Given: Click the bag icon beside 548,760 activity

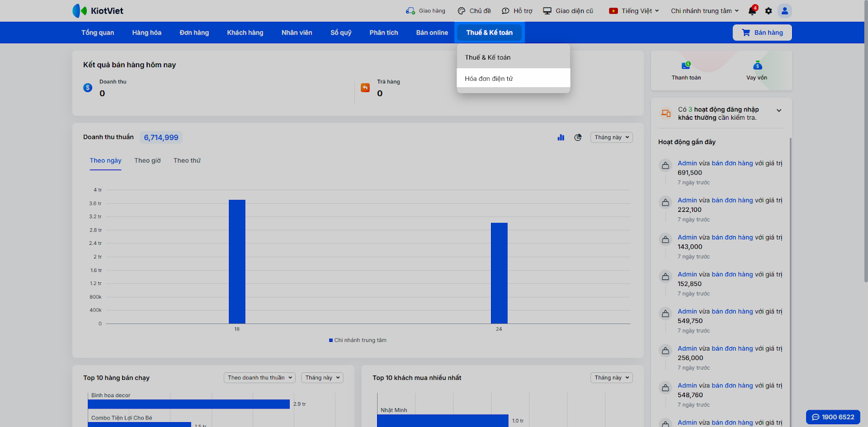Looking at the screenshot, I should pos(665,388).
